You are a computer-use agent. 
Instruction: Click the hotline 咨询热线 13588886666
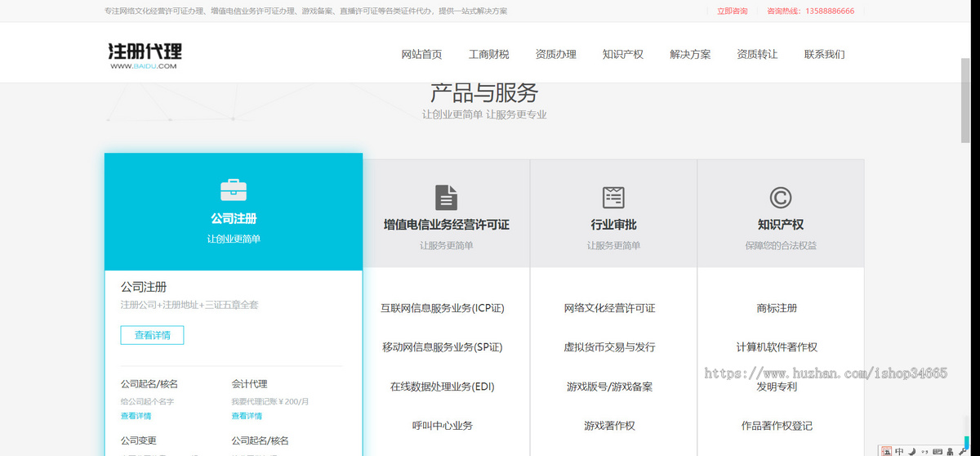coord(811,11)
